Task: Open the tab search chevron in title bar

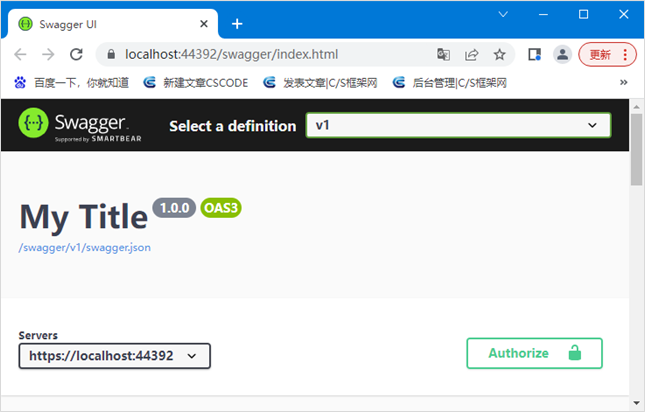Action: point(503,14)
